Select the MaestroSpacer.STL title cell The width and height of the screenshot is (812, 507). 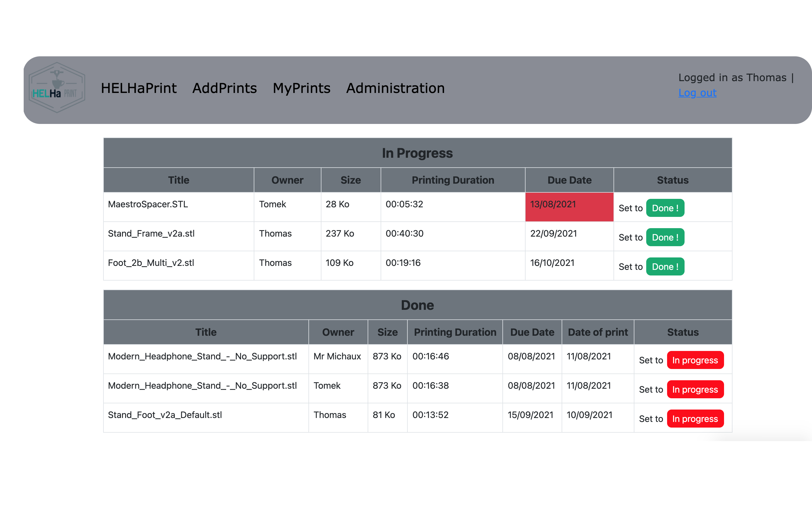(148, 204)
